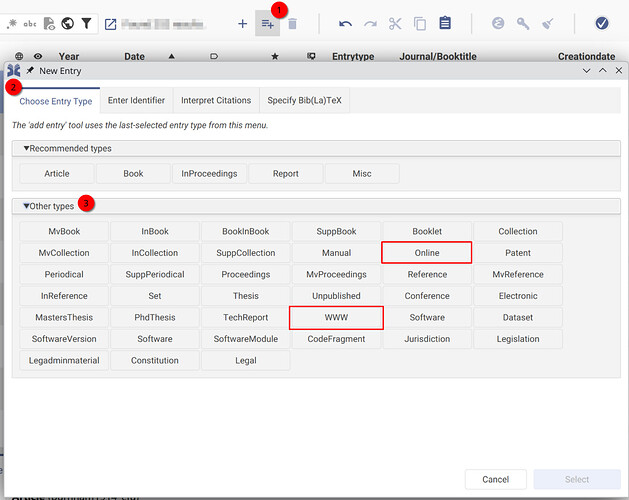The width and height of the screenshot is (629, 500).
Task: Pick the Misc entry type
Action: point(362,174)
